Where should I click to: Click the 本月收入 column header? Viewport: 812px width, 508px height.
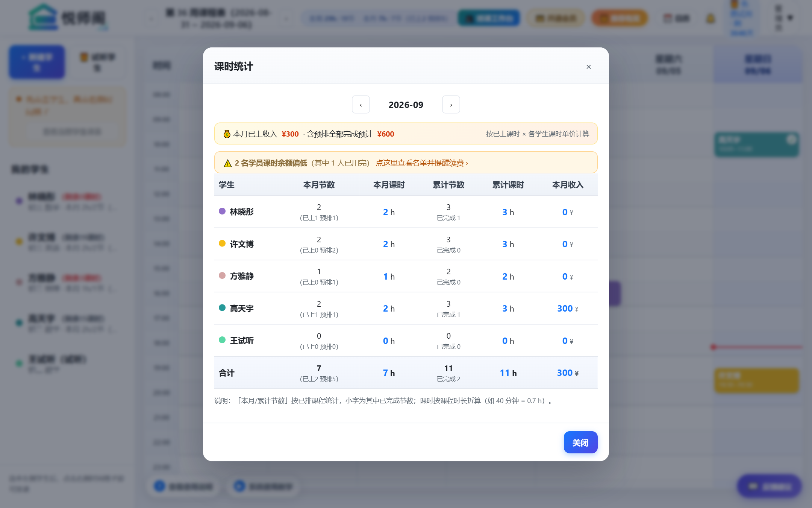(568, 185)
